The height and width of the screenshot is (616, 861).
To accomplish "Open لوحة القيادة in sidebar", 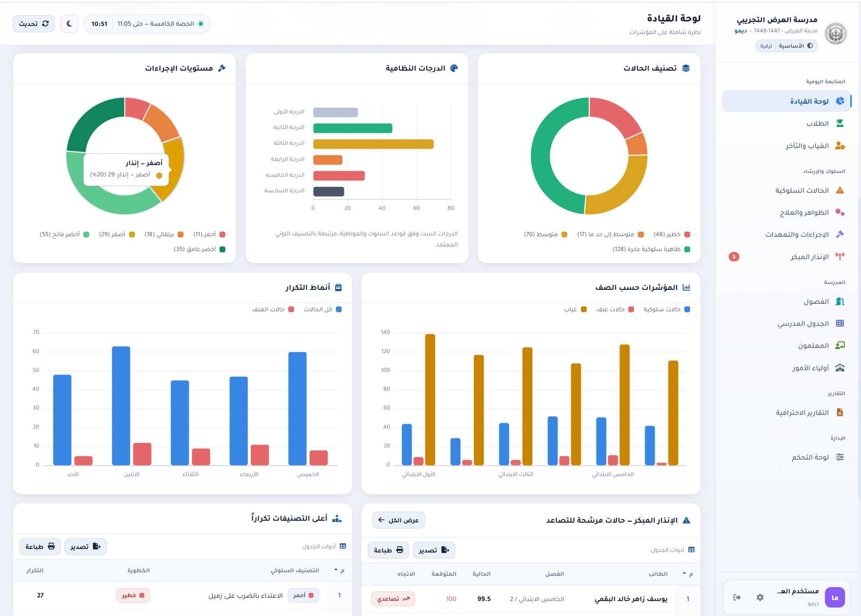I will pyautogui.click(x=787, y=101).
